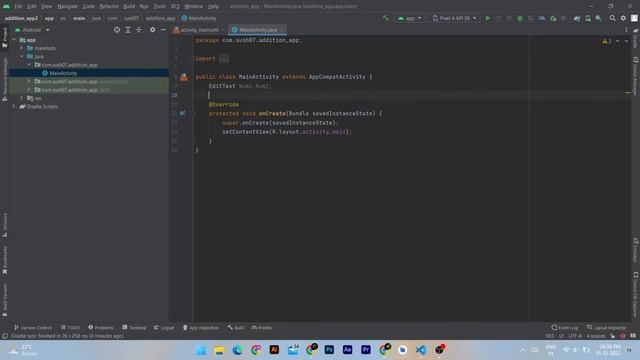The height and width of the screenshot is (360, 640).
Task: Open the Build menu
Action: click(x=129, y=7)
